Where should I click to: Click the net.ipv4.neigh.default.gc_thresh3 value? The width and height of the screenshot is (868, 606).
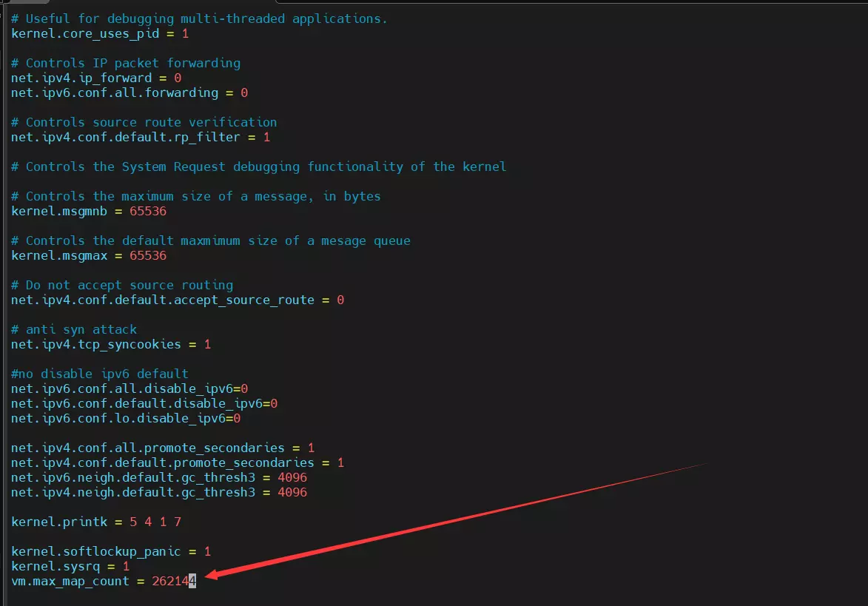coord(292,493)
